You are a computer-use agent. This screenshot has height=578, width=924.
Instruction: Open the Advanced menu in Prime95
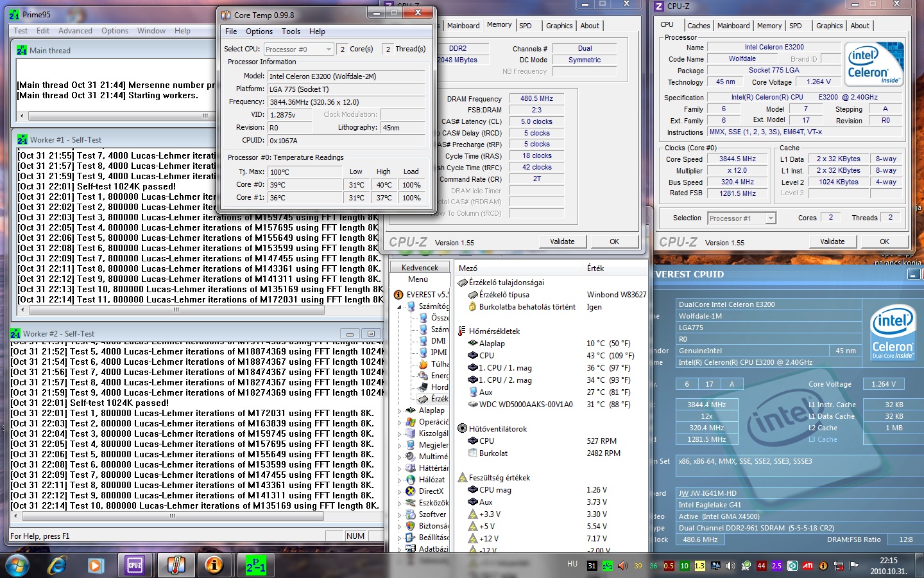coord(75,31)
